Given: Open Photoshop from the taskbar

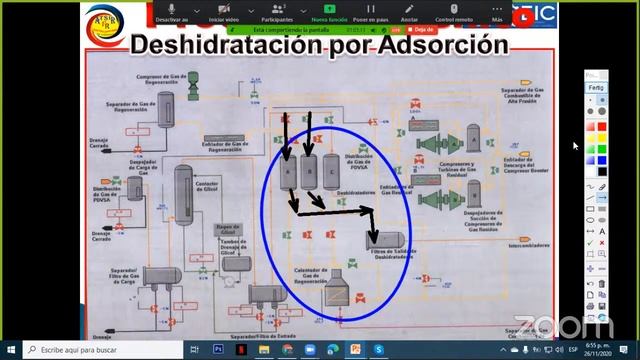Looking at the screenshot, I should coord(218,350).
